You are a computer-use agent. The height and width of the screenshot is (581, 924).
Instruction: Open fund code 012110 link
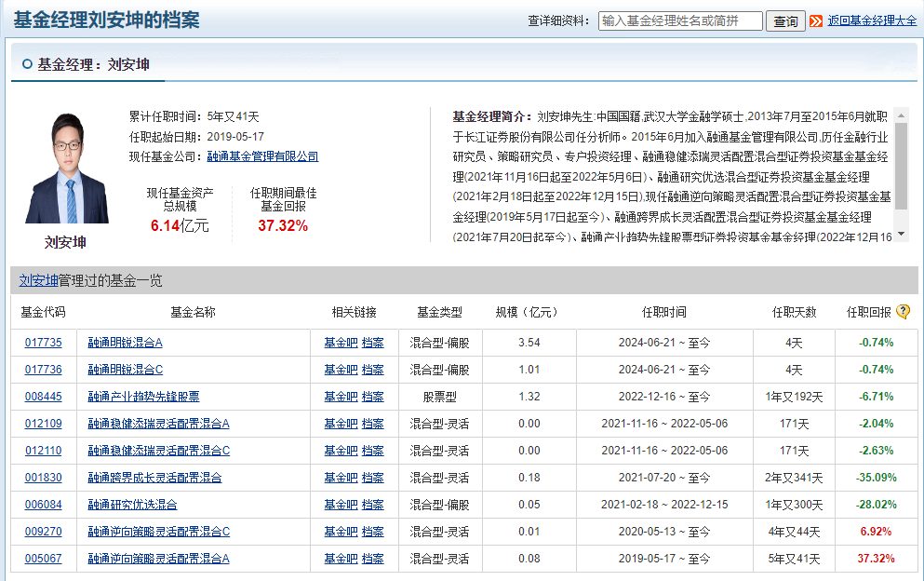pyautogui.click(x=43, y=451)
